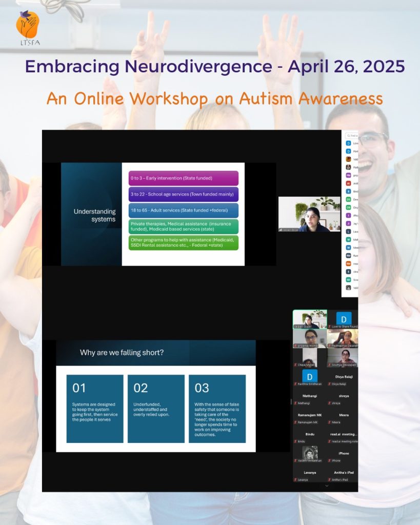Open priyanka mishra's video tile

pyautogui.click(x=310, y=338)
